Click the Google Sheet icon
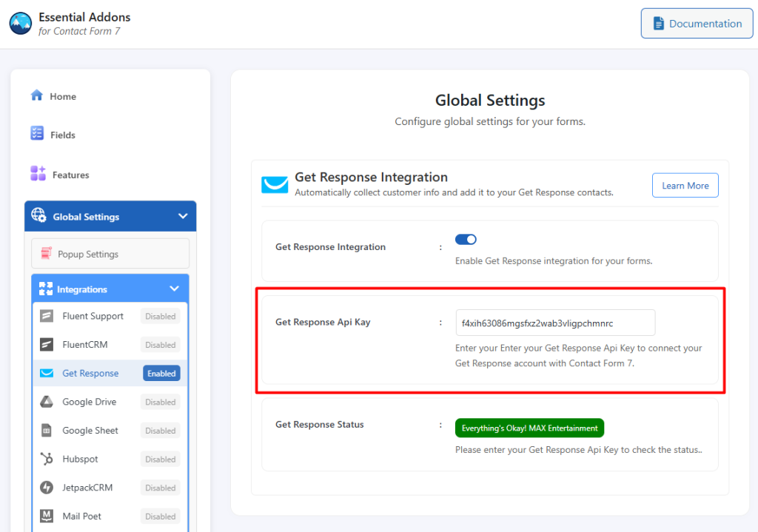This screenshot has width=758, height=532. [x=47, y=430]
